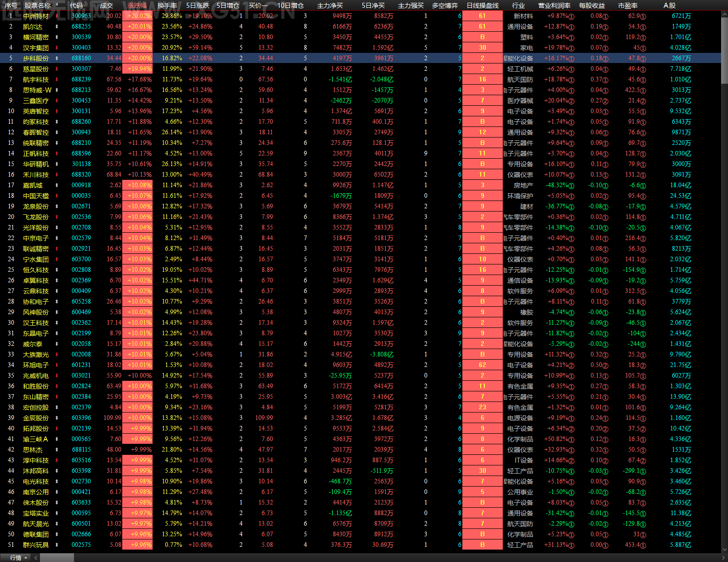The image size is (728, 562).
Task: Click the +17.68% change cell for 航宇科技
Action: tap(139, 80)
